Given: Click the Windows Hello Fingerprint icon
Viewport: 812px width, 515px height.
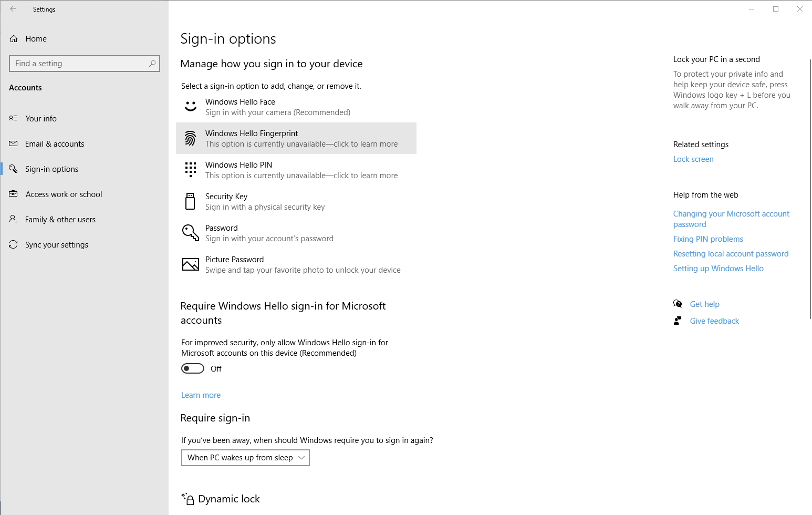Looking at the screenshot, I should click(x=190, y=138).
